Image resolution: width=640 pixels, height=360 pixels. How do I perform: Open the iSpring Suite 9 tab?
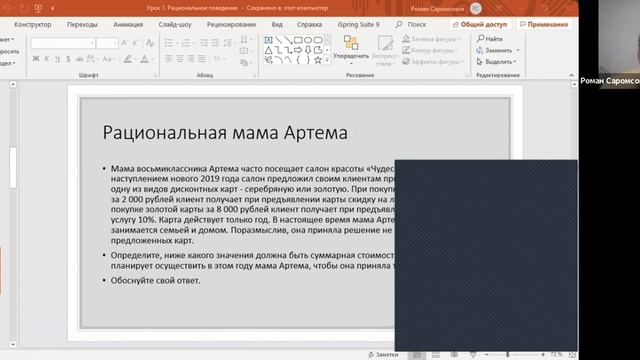tap(358, 24)
